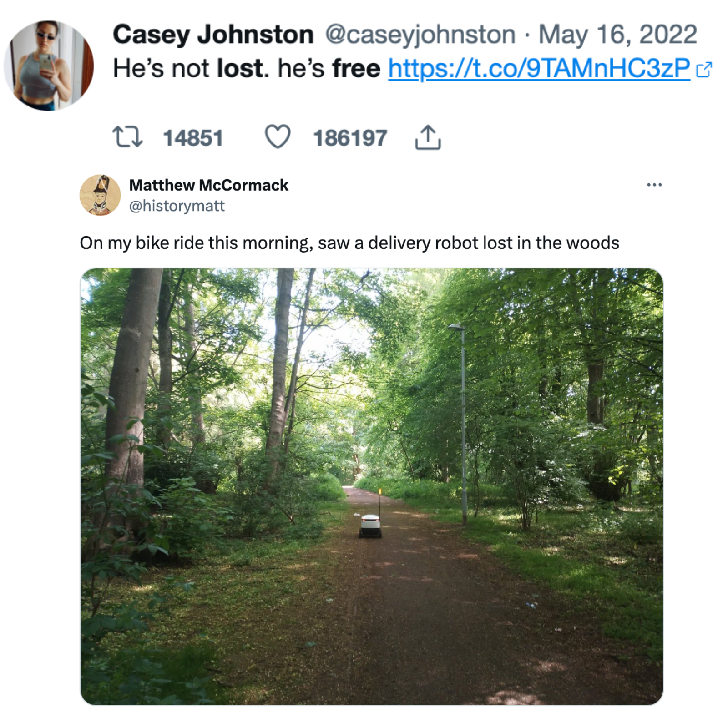
Task: Click the @caseyjohnston handle
Action: 420,35
